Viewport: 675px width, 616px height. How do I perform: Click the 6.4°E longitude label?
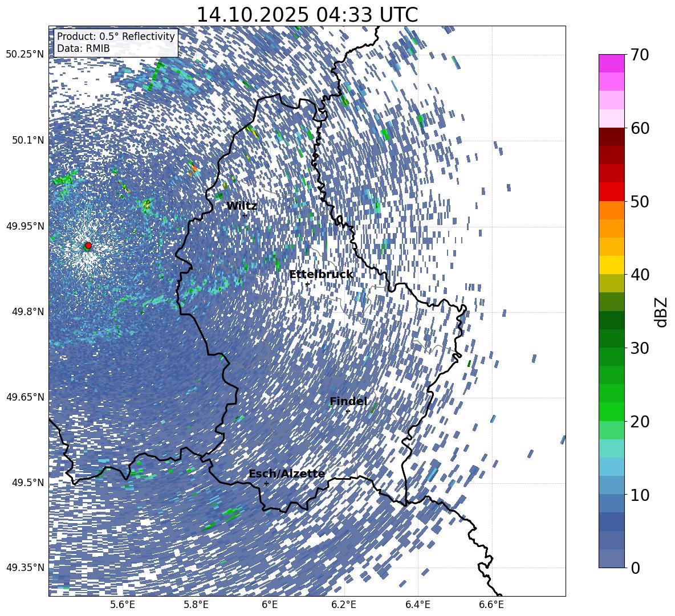pos(417,605)
